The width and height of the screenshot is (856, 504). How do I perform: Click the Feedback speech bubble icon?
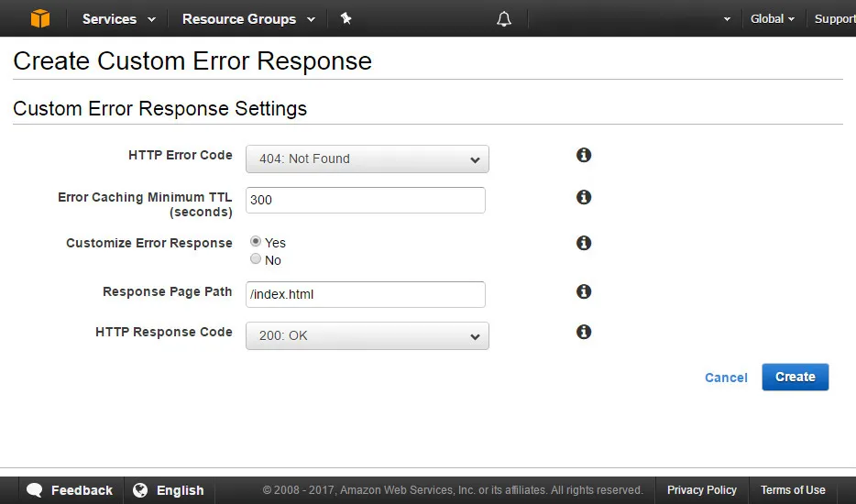click(x=35, y=490)
